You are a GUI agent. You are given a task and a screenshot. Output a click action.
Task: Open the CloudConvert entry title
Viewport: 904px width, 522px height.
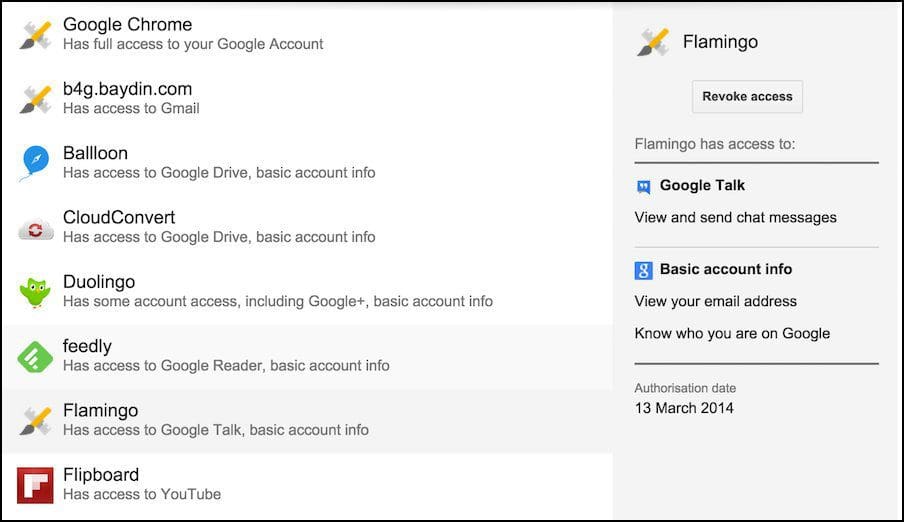click(x=119, y=217)
